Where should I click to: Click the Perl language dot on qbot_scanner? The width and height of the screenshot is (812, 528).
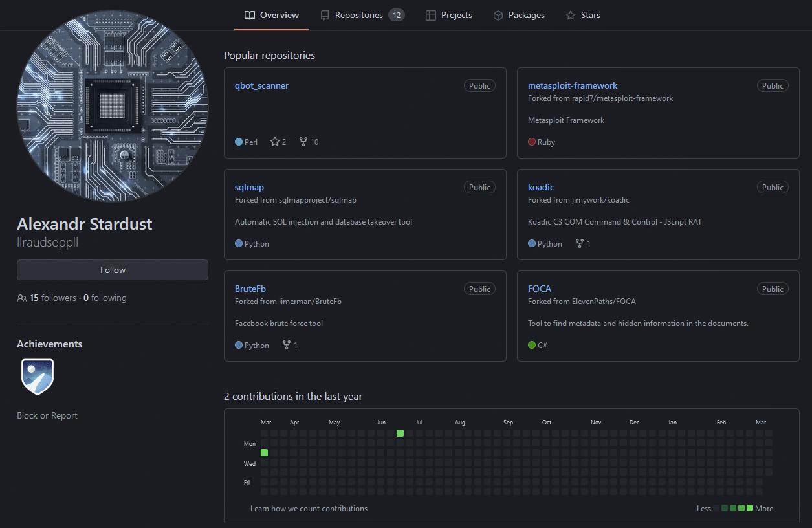239,142
